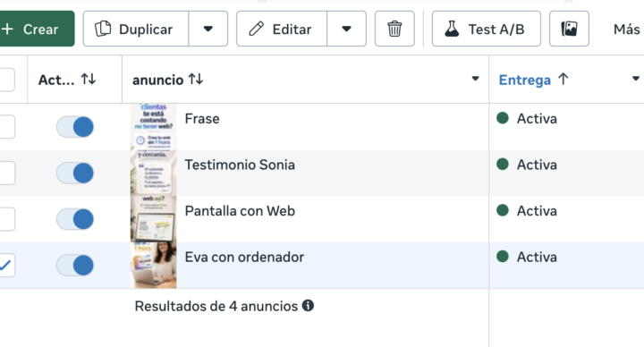The width and height of the screenshot is (644, 347).
Task: Click the Duplicar button
Action: 136,29
